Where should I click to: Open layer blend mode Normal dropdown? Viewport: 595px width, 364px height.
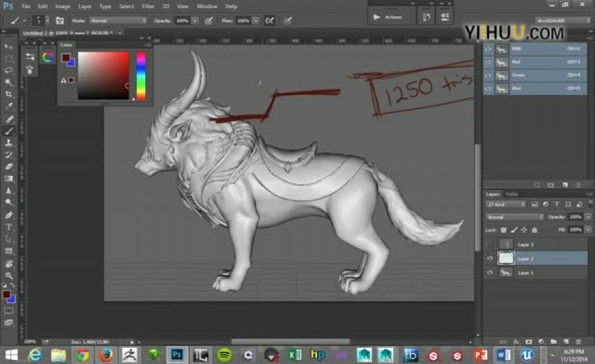[515, 217]
